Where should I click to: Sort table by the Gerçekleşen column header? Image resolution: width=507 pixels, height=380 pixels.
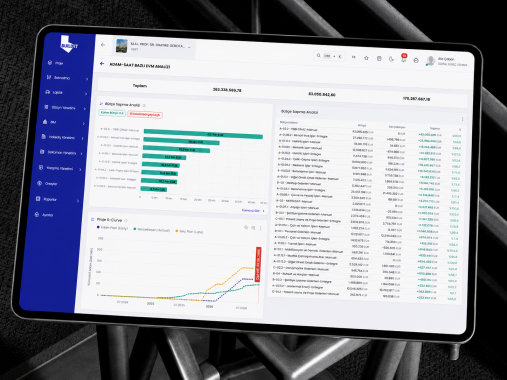(x=397, y=127)
